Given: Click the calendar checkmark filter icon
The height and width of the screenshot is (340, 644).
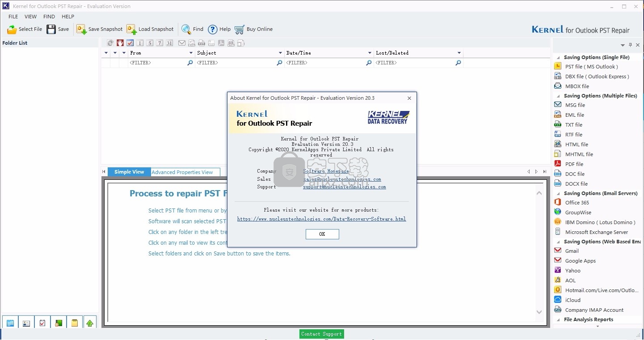Looking at the screenshot, I should (x=130, y=43).
